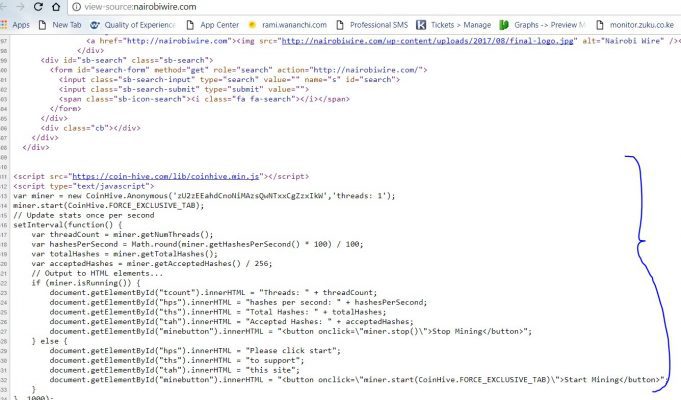Click the span class="sb-icon-search" line
The height and width of the screenshot is (400, 681).
pyautogui.click(x=204, y=99)
